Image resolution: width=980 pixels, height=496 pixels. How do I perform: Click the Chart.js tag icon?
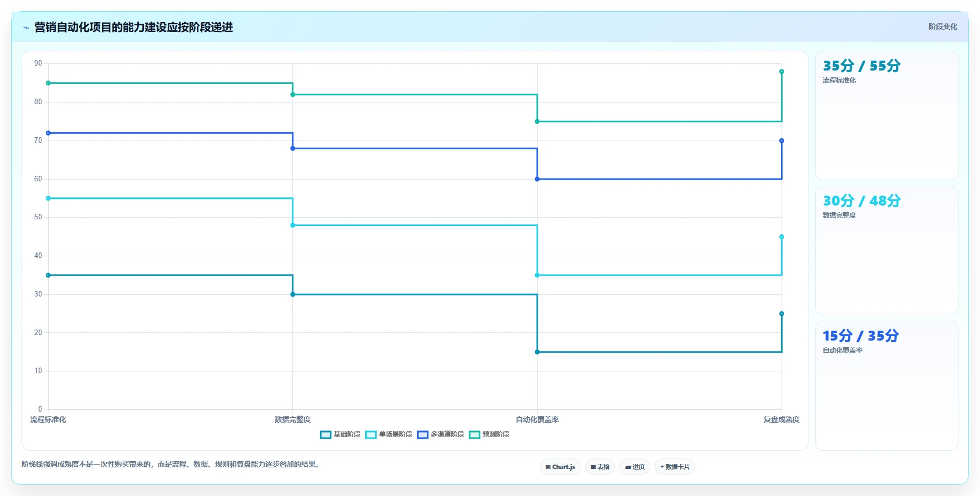[548, 467]
